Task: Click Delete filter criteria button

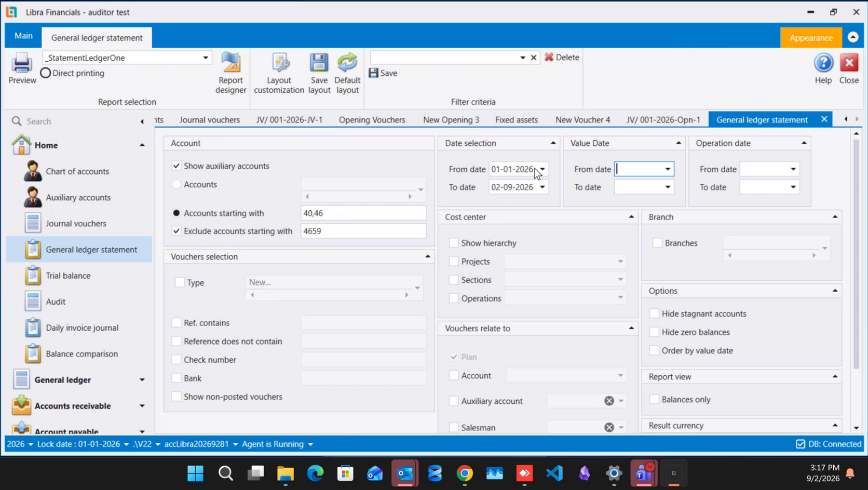Action: (562, 58)
